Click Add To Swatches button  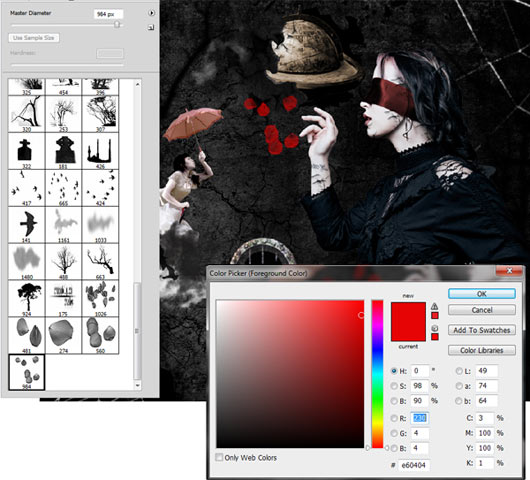[482, 330]
